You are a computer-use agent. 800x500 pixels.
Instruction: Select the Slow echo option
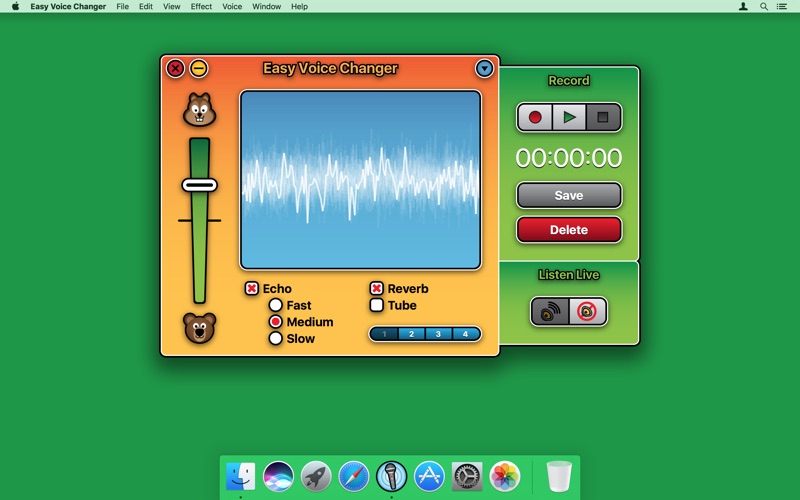[x=276, y=338]
